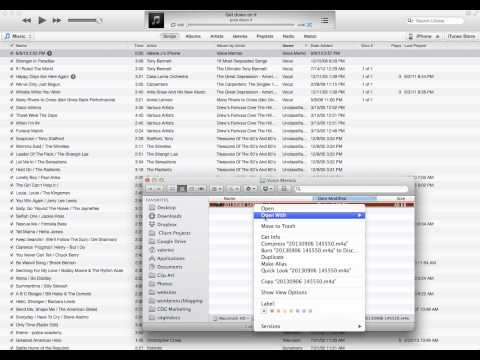Expand the Services submenu
The width and height of the screenshot is (480, 360).
tap(309, 326)
